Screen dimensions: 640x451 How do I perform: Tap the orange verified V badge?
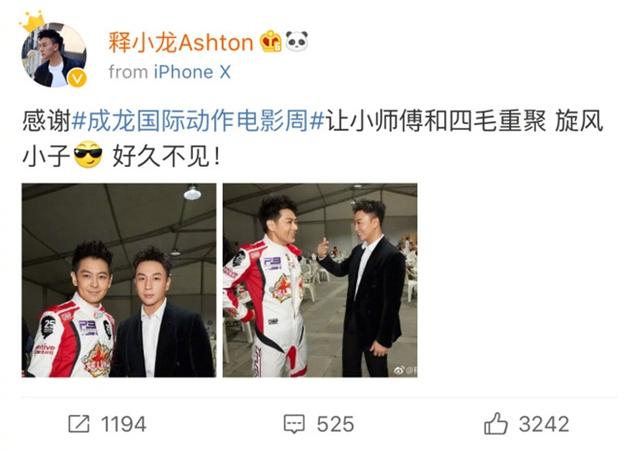click(x=77, y=78)
